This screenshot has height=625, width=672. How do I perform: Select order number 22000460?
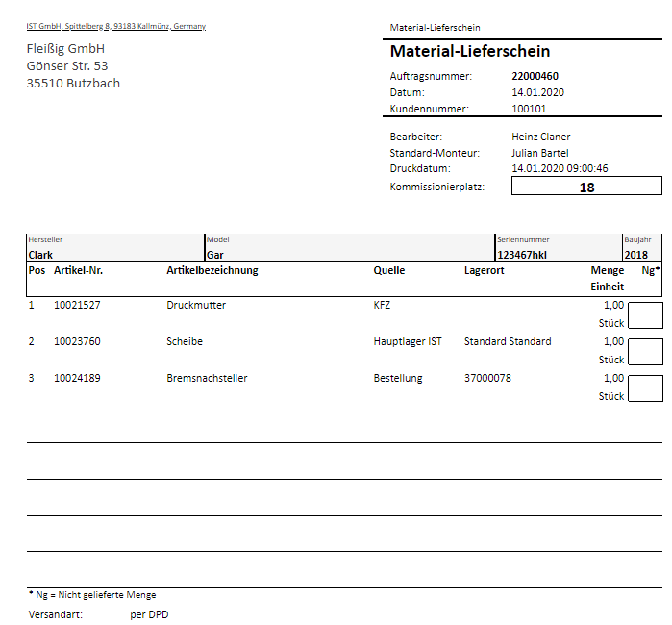535,76
